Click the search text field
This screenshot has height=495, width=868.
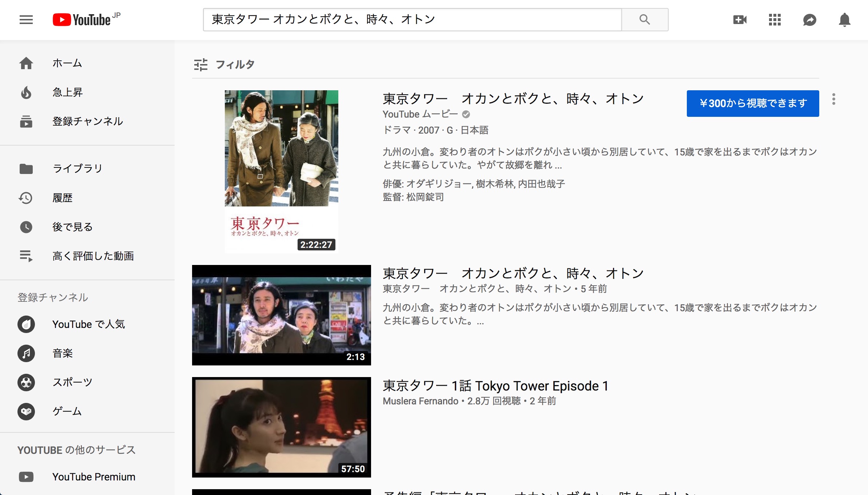pyautogui.click(x=412, y=20)
